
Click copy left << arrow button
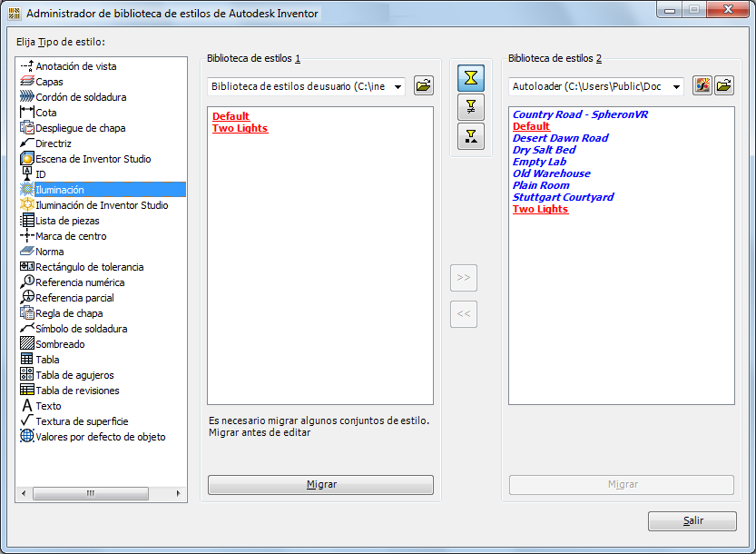pos(464,314)
